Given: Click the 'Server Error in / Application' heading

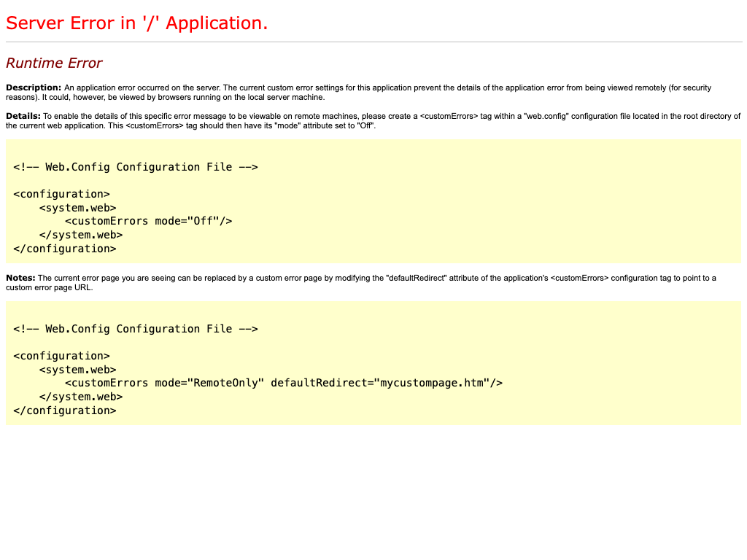Looking at the screenshot, I should (136, 23).
